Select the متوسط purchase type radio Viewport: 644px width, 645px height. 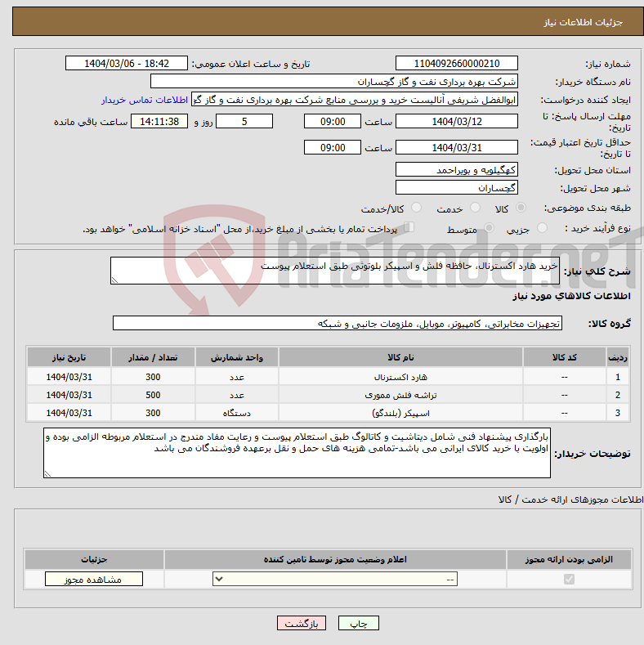click(490, 227)
